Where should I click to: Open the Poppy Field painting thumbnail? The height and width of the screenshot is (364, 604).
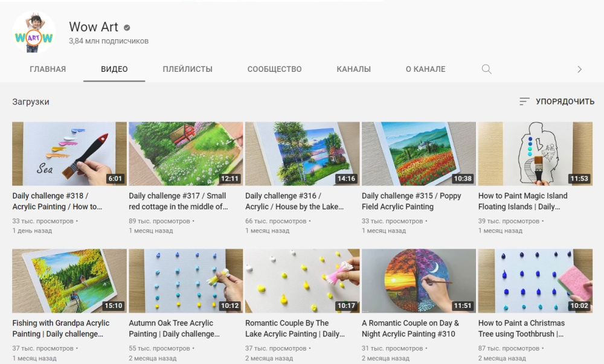click(419, 154)
